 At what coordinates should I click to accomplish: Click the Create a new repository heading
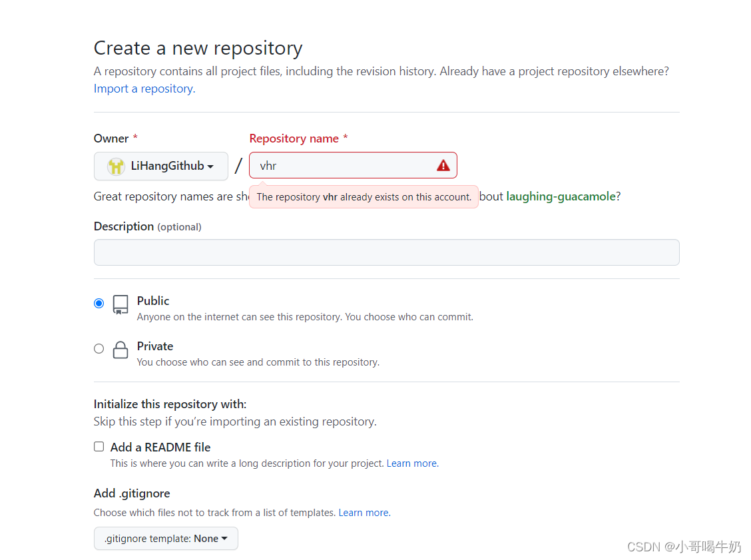[x=198, y=48]
